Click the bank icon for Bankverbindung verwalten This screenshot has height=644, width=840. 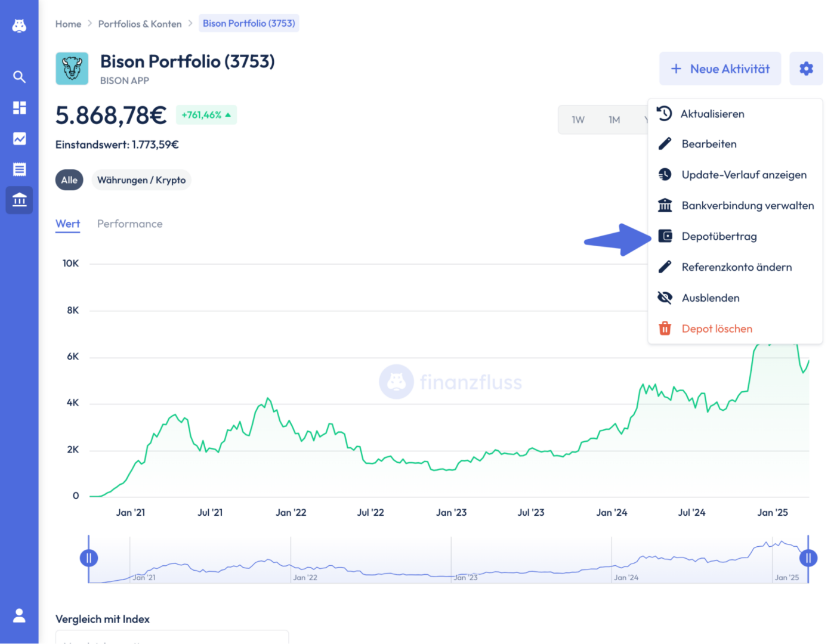pos(665,205)
